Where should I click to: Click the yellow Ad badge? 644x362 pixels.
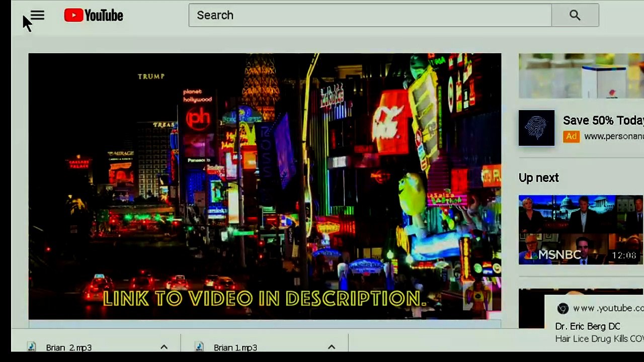coord(571,136)
